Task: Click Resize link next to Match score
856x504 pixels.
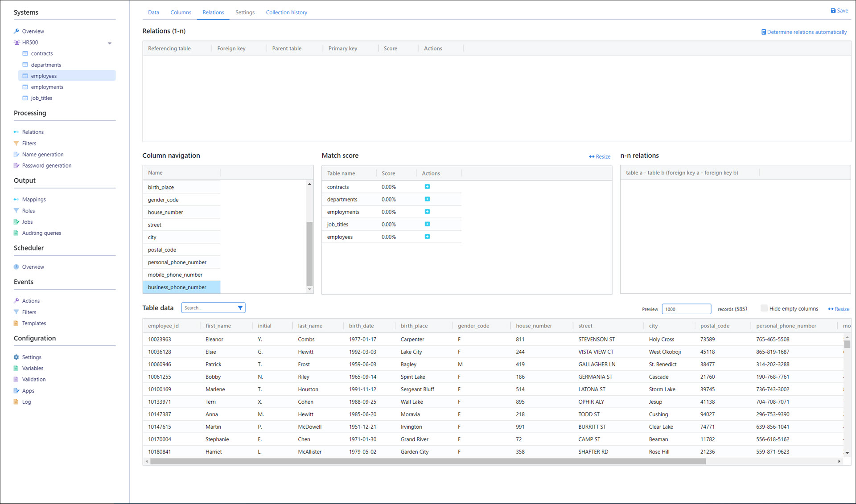Action: tap(600, 157)
